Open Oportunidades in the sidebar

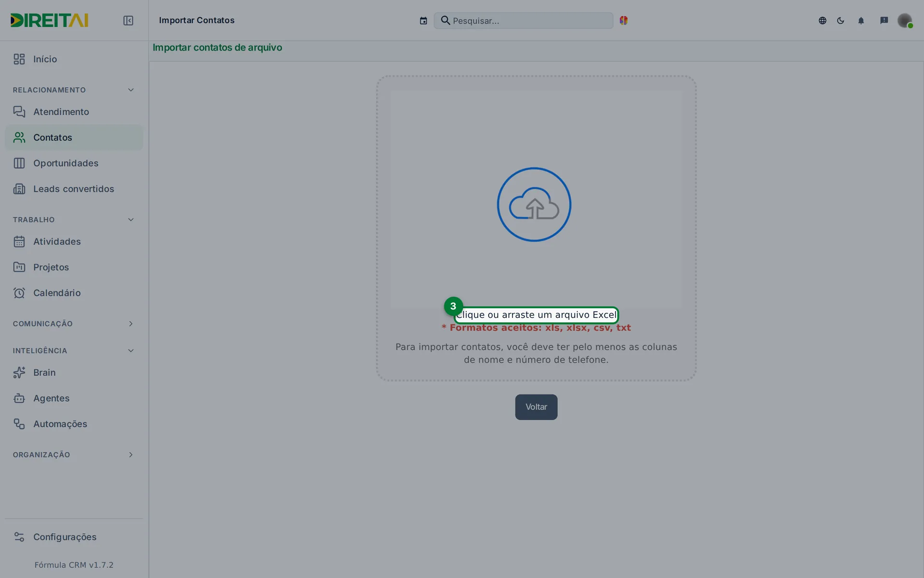point(74,163)
